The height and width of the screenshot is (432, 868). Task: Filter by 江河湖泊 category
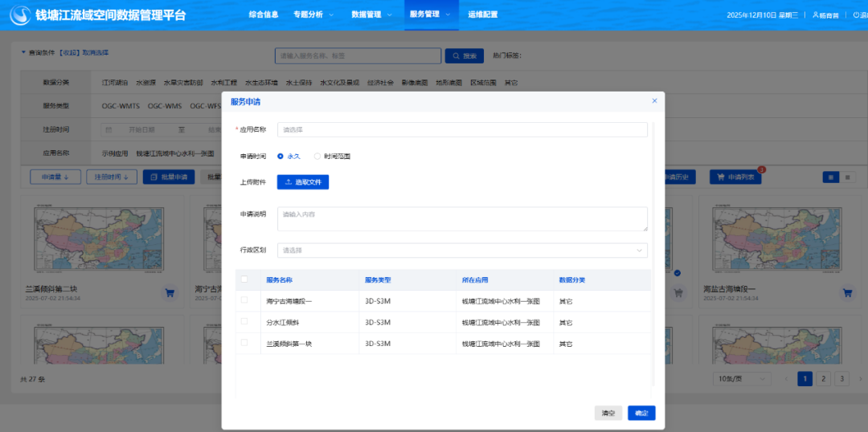115,83
